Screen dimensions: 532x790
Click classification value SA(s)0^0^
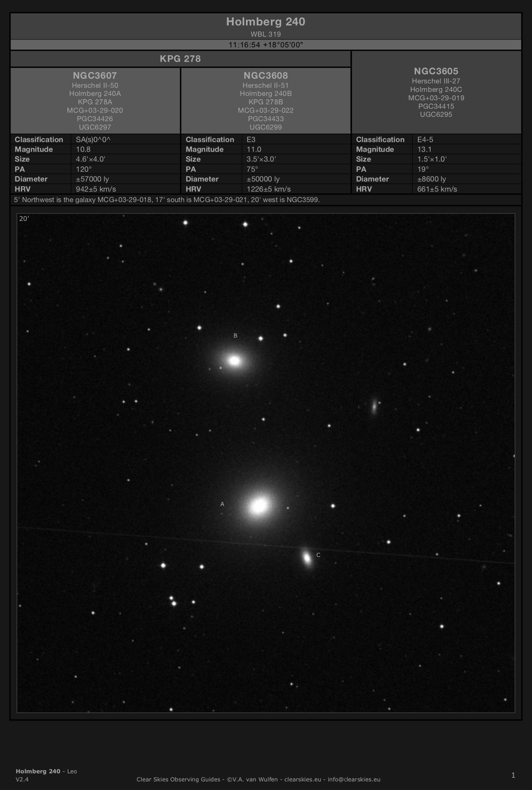93,139
